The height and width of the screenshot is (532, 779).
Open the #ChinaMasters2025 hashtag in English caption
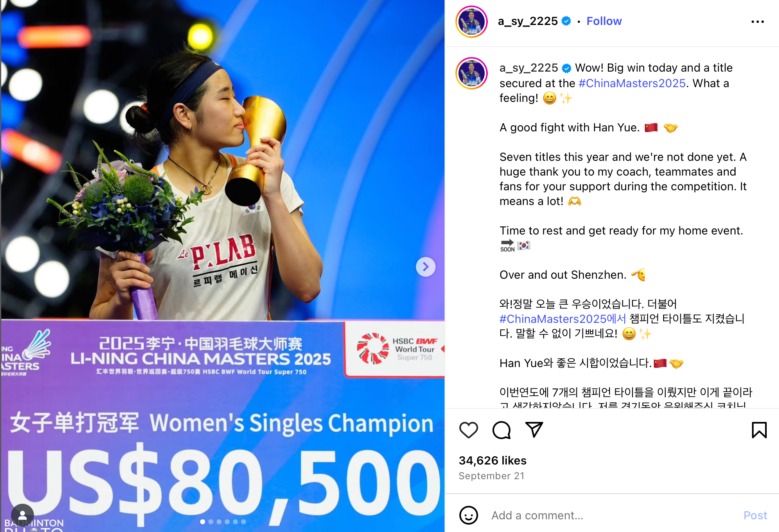pos(632,83)
